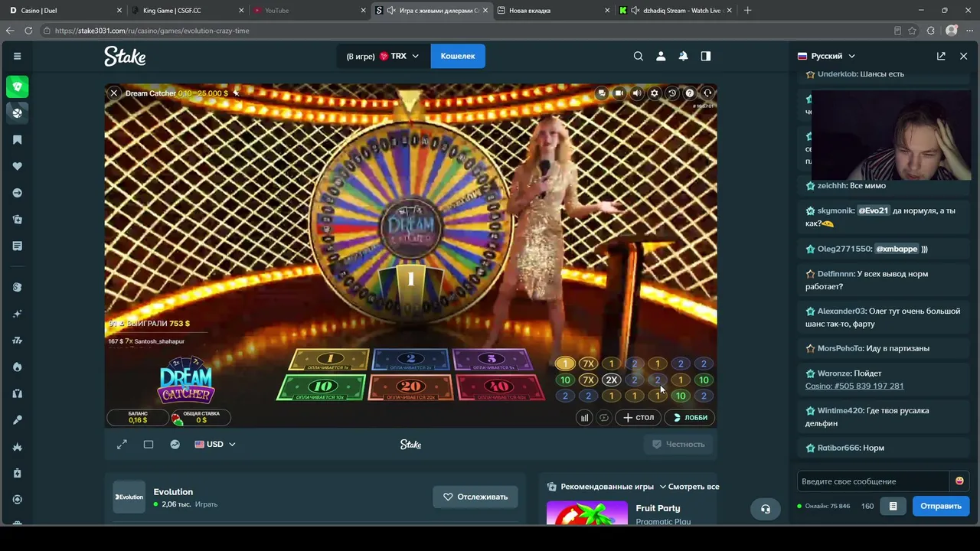This screenshot has width=980, height=551.
Task: Toggle the chat side panel icon
Action: 706,56
